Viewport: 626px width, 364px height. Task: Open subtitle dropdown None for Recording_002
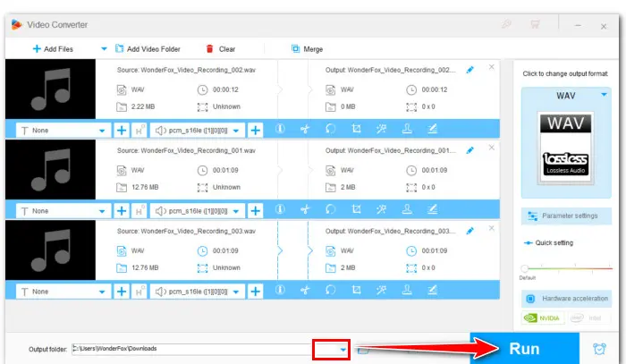tap(63, 131)
